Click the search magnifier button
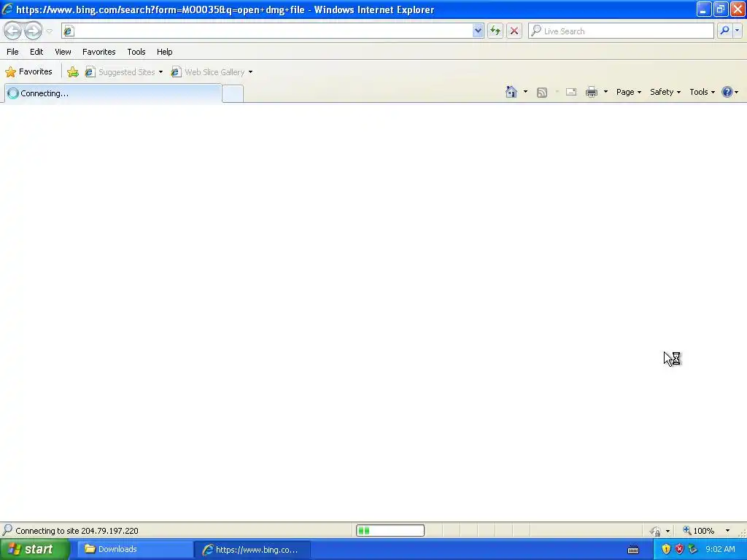747x560 pixels. [724, 31]
